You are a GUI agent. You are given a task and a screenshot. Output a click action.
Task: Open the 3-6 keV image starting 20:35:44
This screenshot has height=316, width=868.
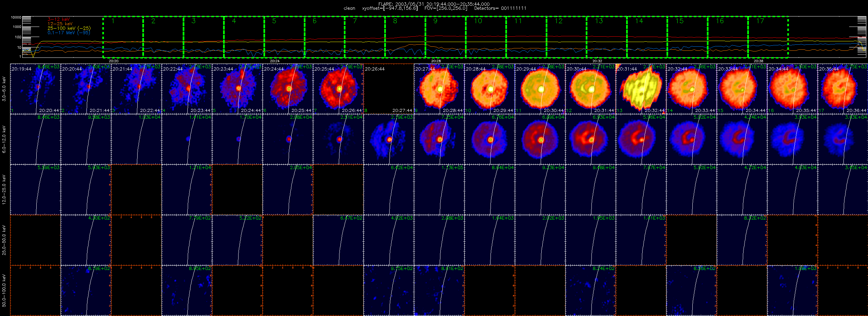843,89
